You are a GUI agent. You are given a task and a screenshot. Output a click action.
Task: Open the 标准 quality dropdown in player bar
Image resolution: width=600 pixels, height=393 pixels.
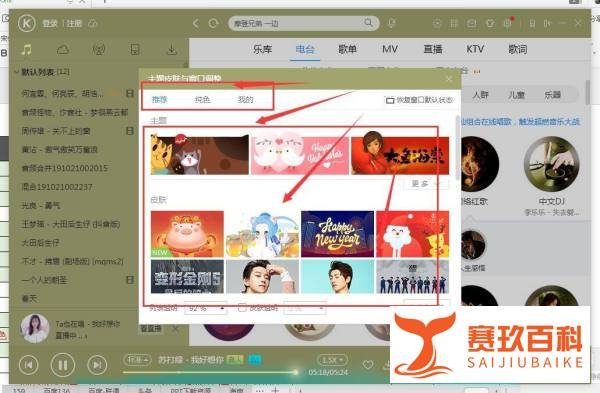pyautogui.click(x=137, y=360)
